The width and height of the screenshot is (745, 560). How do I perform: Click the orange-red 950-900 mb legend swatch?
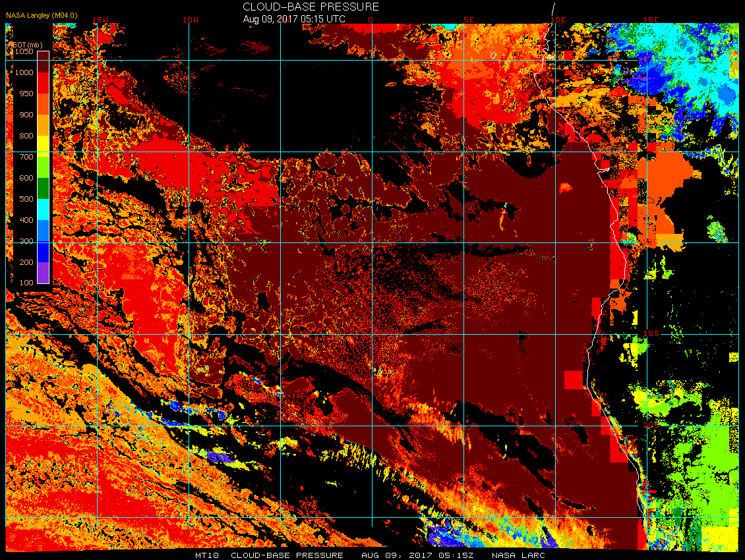point(44,104)
